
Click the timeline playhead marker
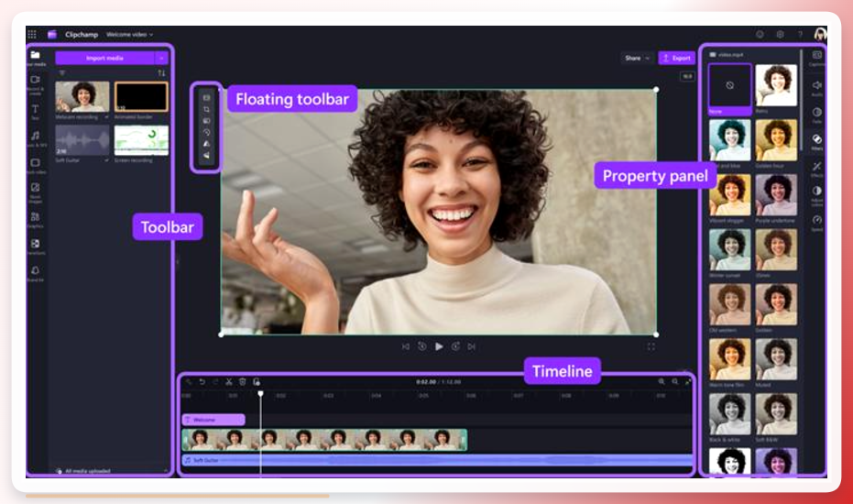[260, 393]
